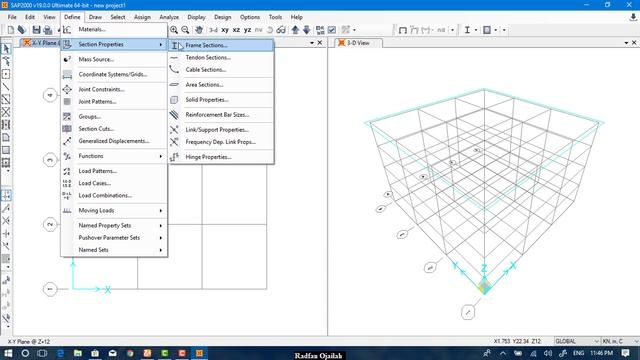Click the SAP2000 taskbar icon

click(x=200, y=353)
